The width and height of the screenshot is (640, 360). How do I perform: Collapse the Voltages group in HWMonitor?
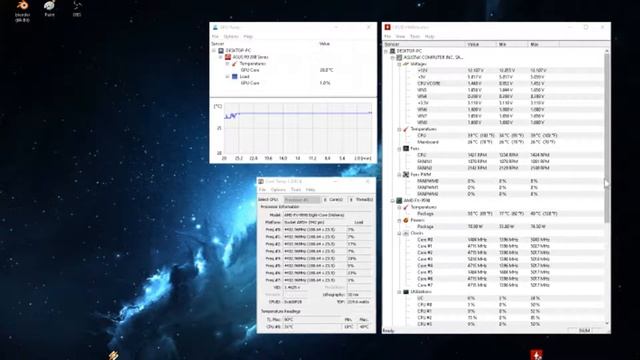(399, 64)
